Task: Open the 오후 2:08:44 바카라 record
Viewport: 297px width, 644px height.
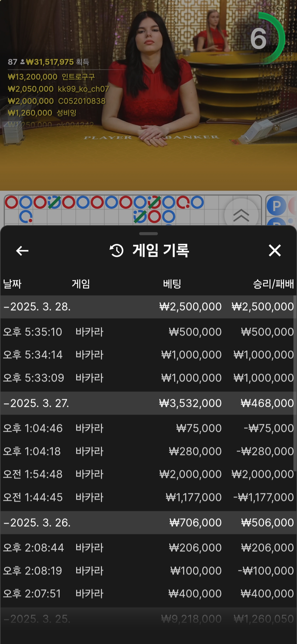Action: click(148, 548)
